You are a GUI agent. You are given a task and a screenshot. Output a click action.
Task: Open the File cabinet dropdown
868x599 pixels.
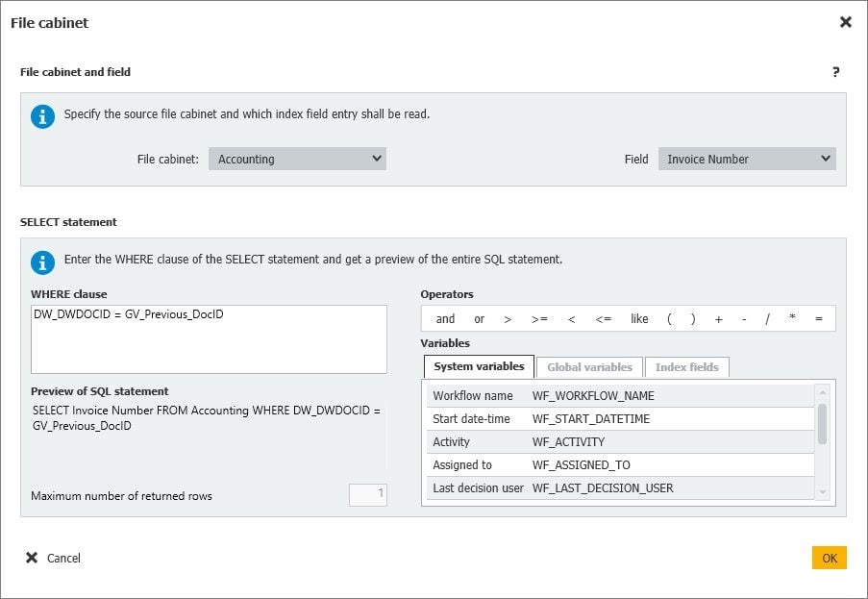click(x=297, y=159)
